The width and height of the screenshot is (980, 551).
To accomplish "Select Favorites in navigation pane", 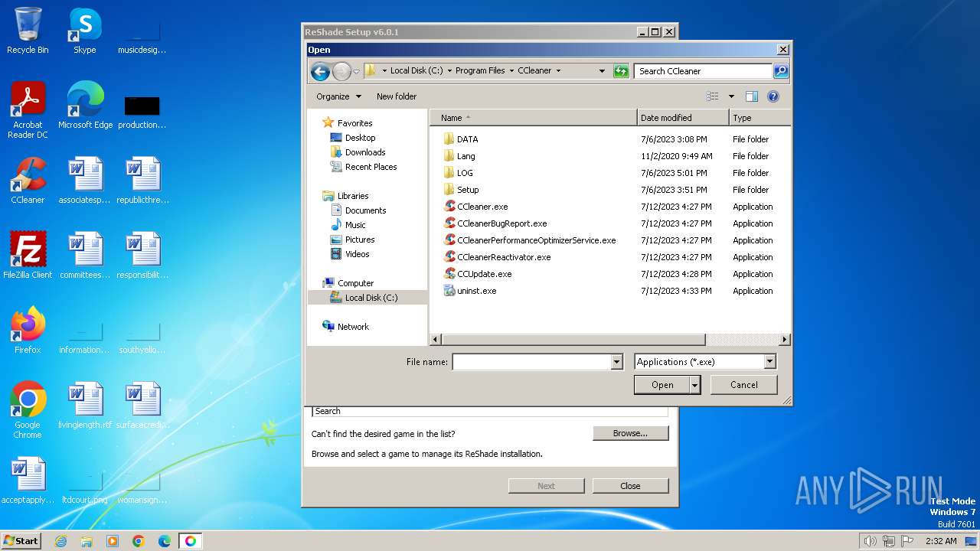I will 354,123.
